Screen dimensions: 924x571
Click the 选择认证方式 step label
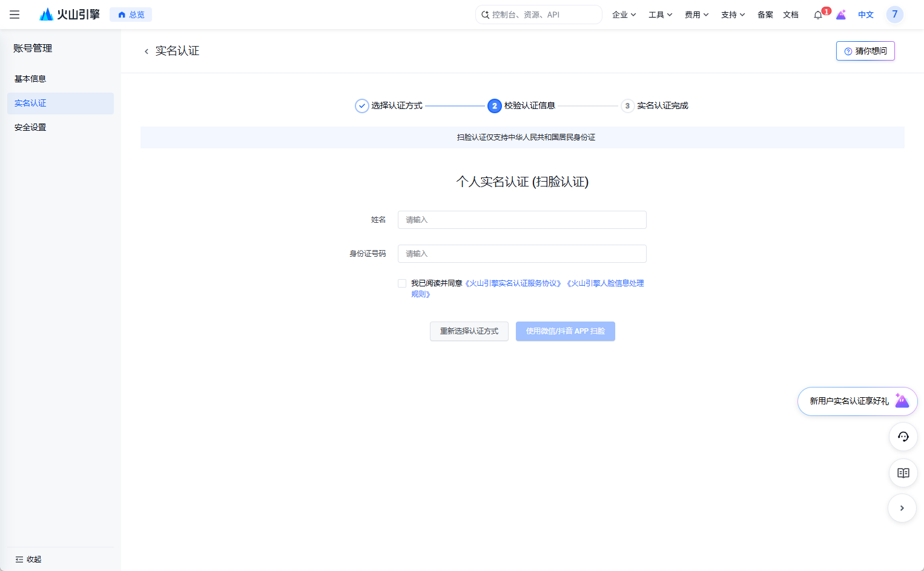pos(397,106)
